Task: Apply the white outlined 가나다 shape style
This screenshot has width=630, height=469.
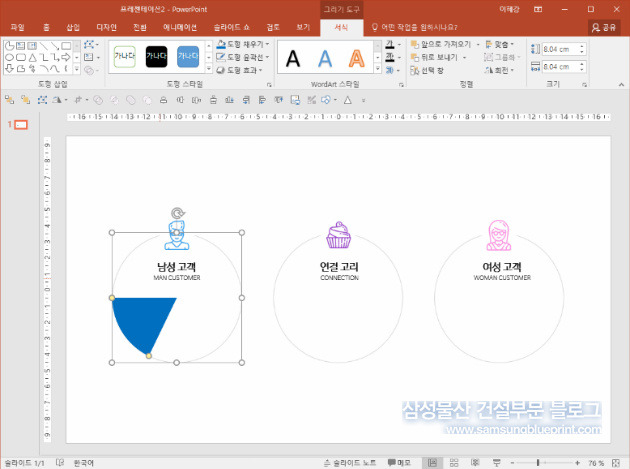Action: click(125, 56)
